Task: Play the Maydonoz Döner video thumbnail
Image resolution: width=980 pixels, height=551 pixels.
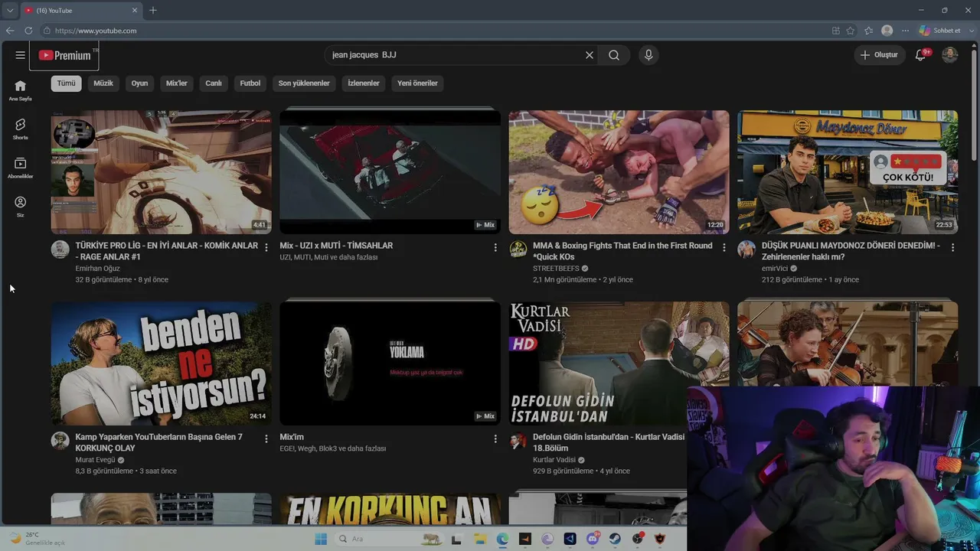Action: 848,172
